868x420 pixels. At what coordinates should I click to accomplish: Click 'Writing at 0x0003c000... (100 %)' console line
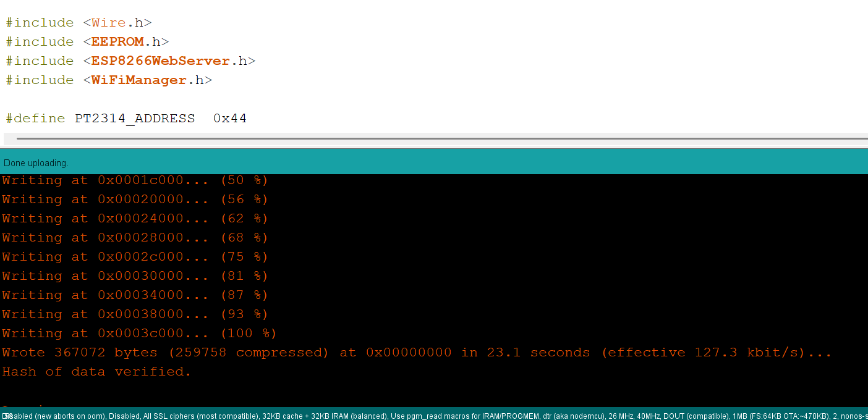tap(139, 334)
